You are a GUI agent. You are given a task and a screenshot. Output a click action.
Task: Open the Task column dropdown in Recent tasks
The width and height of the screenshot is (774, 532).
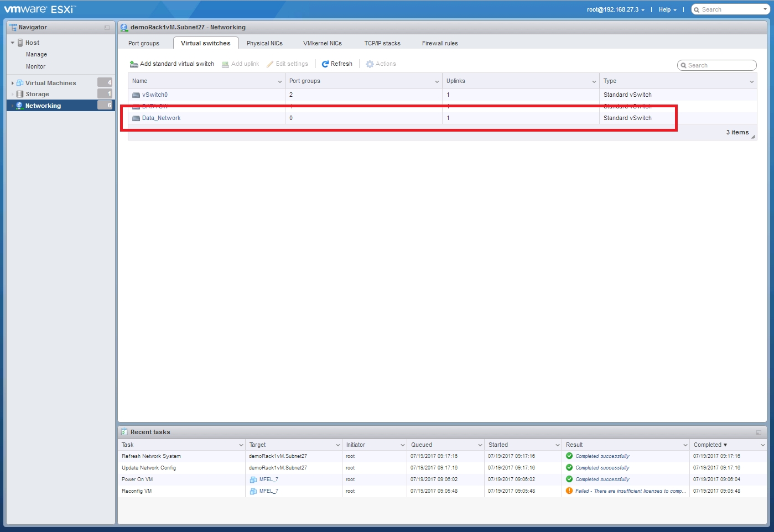241,445
